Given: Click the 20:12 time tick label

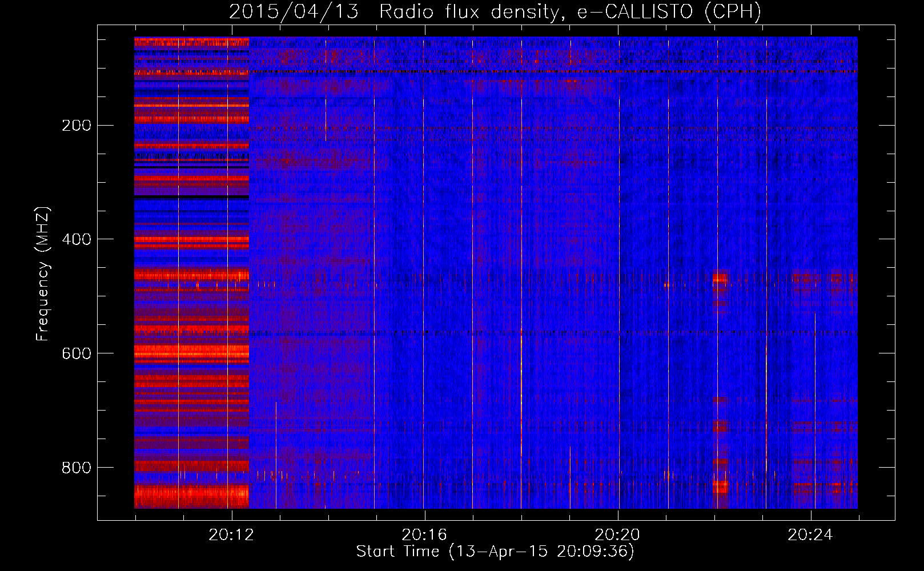Looking at the screenshot, I should [231, 535].
